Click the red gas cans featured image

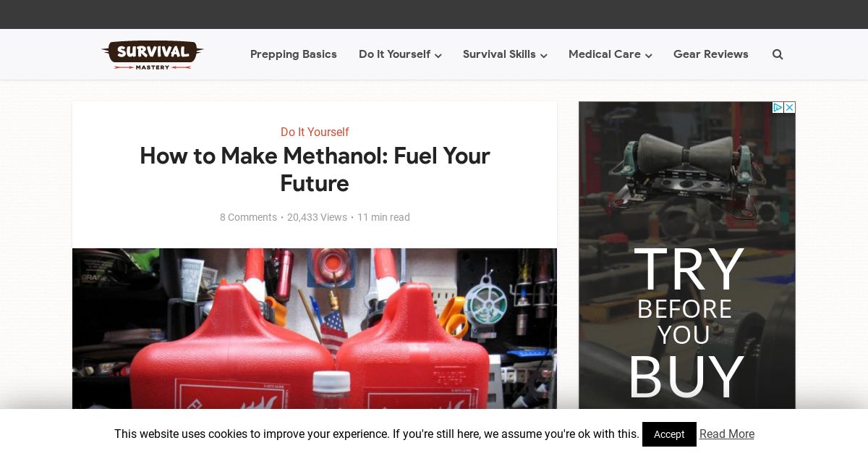point(315,329)
